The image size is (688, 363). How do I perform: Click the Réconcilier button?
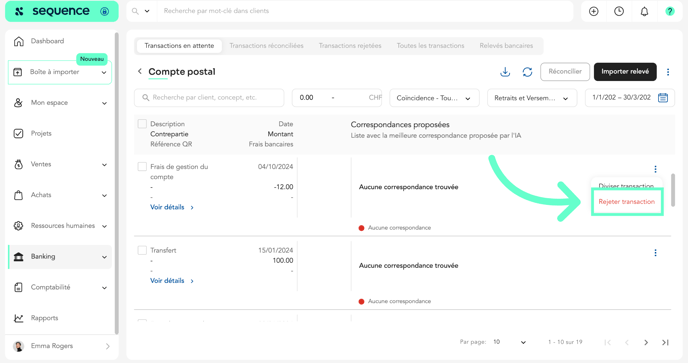[565, 72]
